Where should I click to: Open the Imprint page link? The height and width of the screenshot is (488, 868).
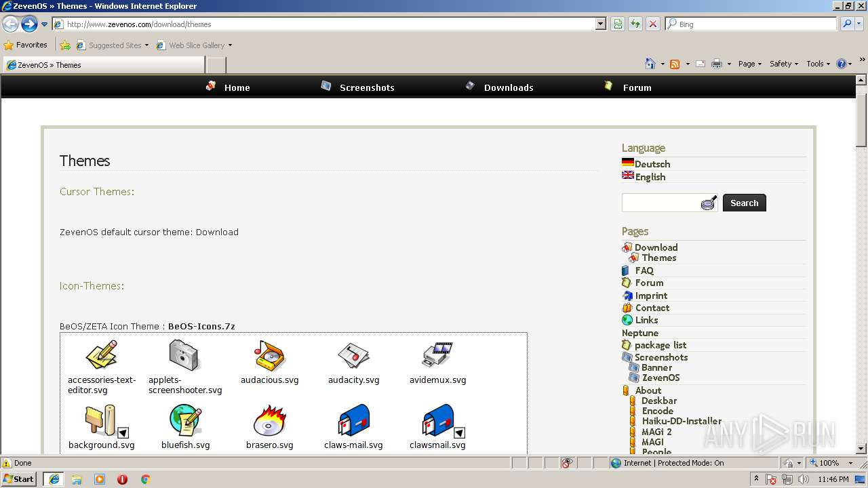(651, 296)
